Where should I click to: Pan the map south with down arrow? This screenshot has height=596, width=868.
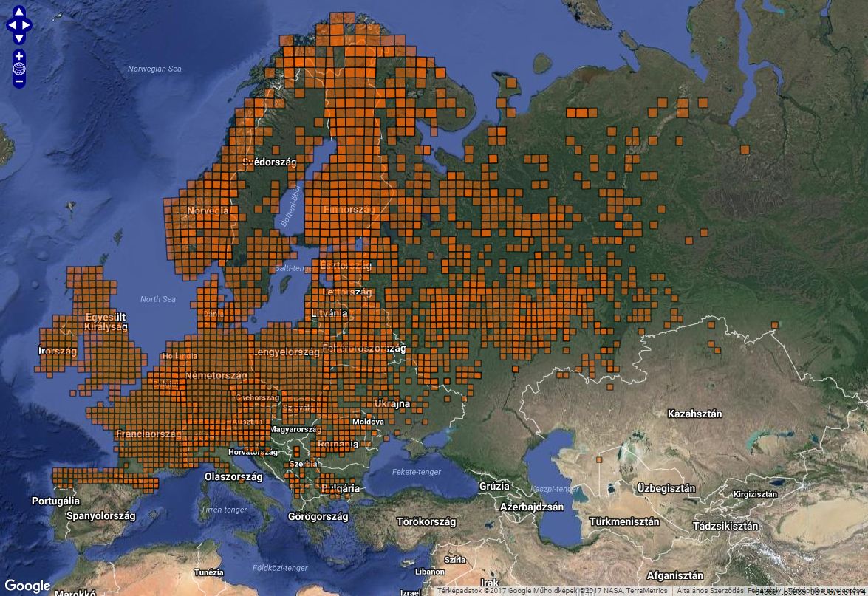pyautogui.click(x=18, y=38)
